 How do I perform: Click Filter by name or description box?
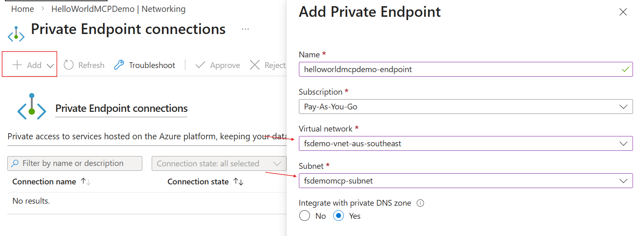[x=75, y=163]
